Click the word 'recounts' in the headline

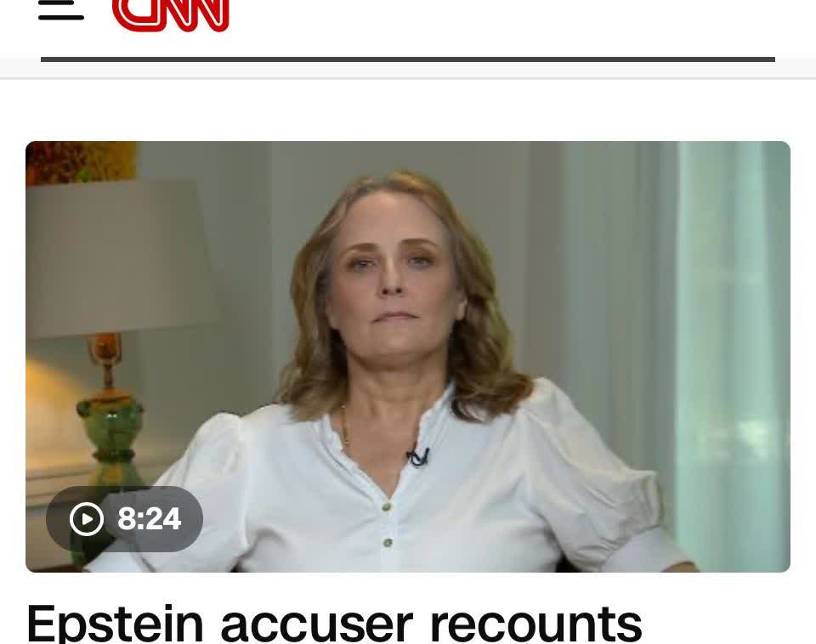[x=536, y=624]
